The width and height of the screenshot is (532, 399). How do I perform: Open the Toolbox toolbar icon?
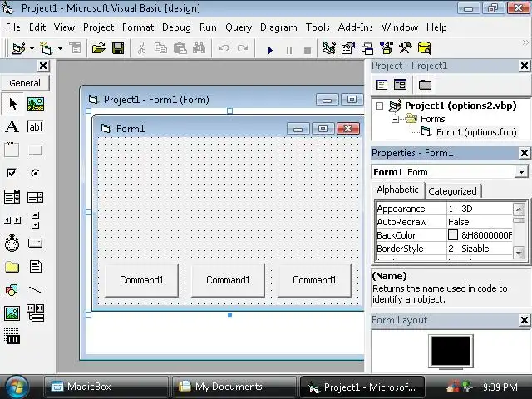click(x=405, y=48)
